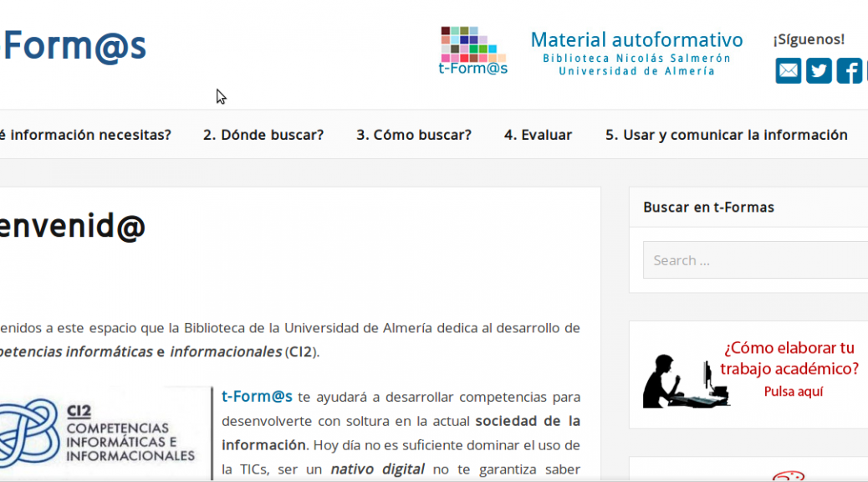Open the 'información necesitas?' menu item
Viewport: 868px width, 482px height.
click(x=85, y=135)
